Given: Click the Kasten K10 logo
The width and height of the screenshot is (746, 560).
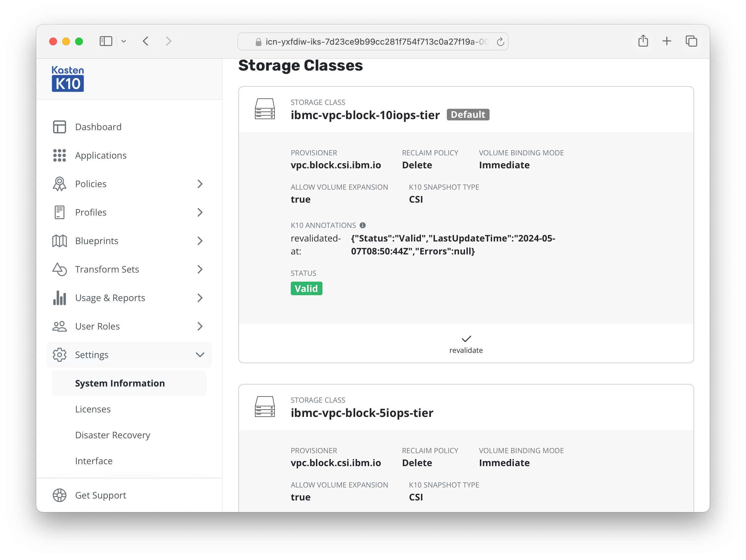Looking at the screenshot, I should (68, 79).
